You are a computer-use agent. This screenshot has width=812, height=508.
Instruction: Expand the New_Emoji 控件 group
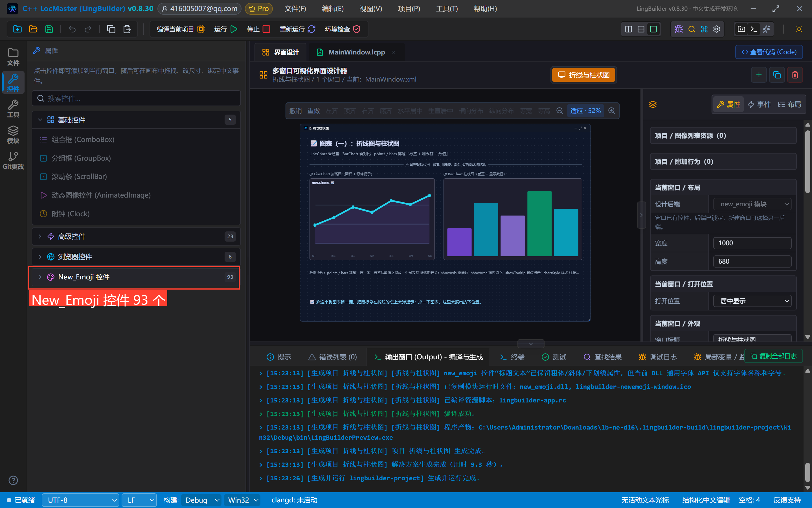tap(136, 277)
